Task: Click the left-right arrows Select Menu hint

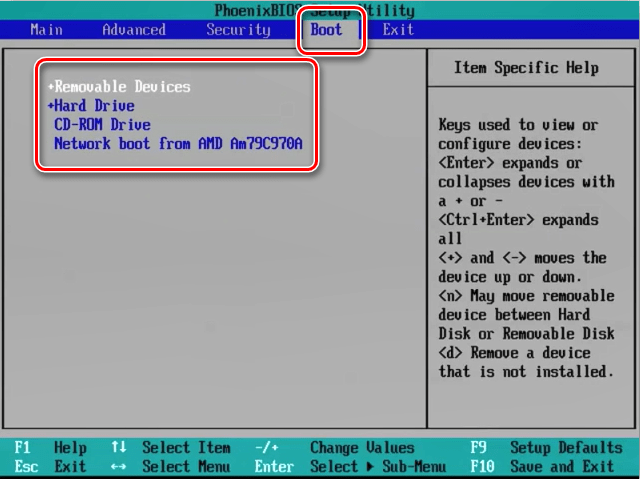Action: click(171, 466)
